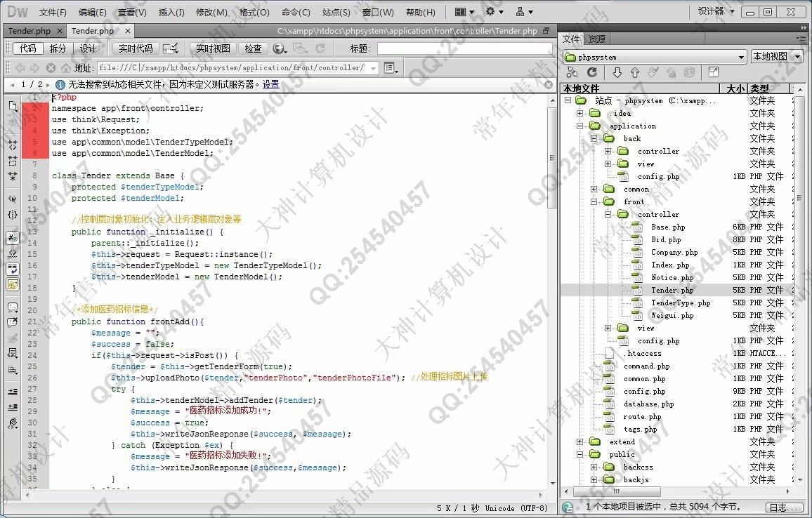
Task: Stop loading icon in navigation bar
Action: point(51,68)
